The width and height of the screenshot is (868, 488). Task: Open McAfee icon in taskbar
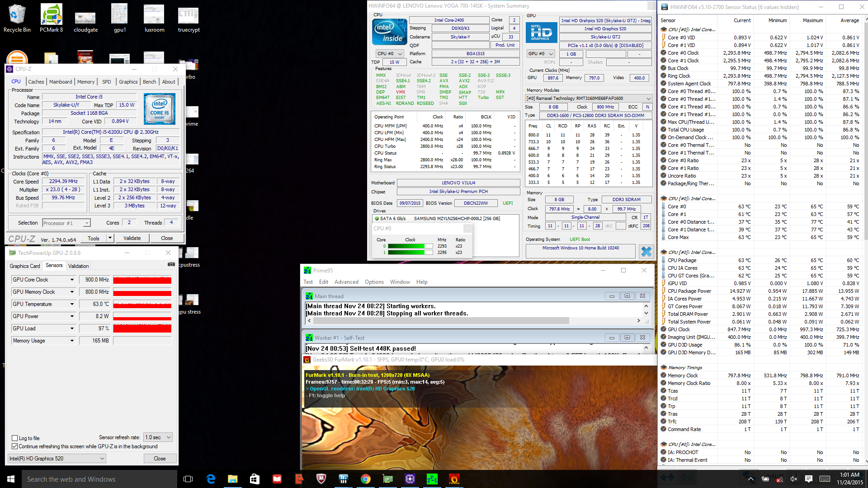tap(321, 479)
